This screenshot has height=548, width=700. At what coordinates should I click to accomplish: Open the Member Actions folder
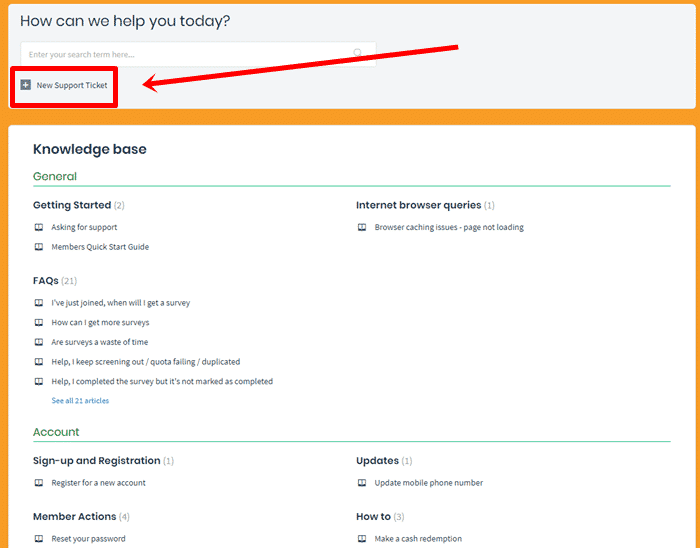(x=75, y=516)
